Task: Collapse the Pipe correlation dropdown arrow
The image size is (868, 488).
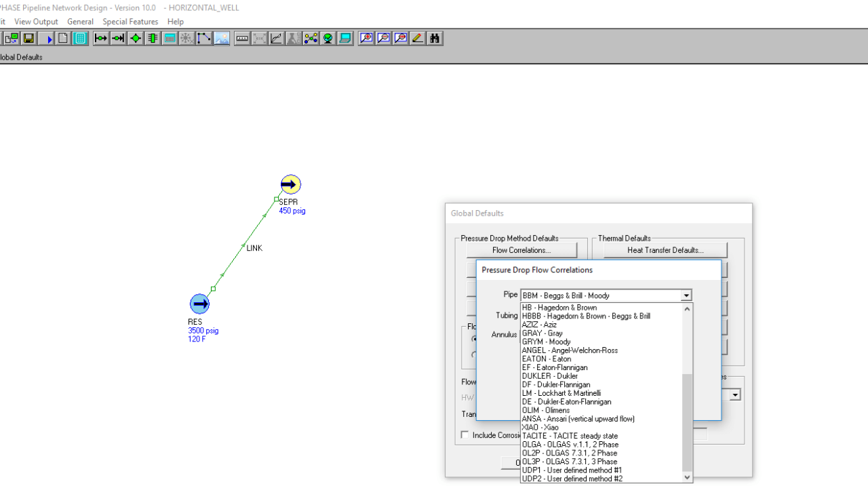Action: pyautogui.click(x=686, y=296)
